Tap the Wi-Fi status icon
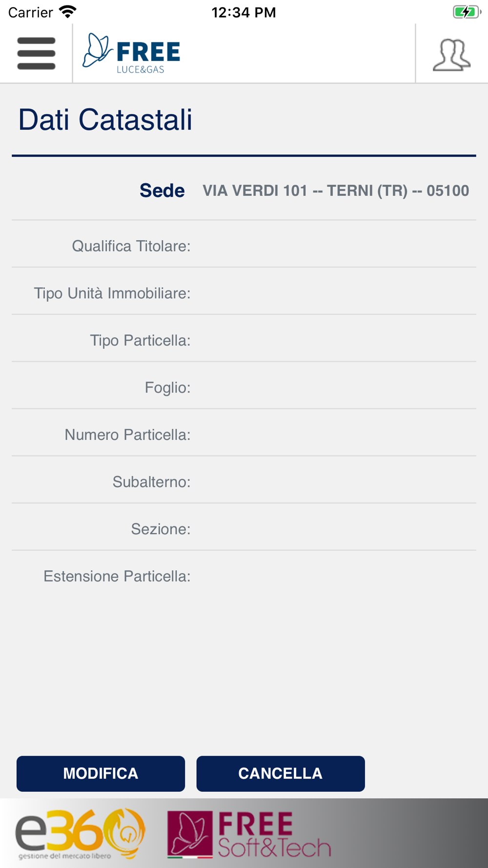Viewport: 488px width, 868px height. point(67,12)
